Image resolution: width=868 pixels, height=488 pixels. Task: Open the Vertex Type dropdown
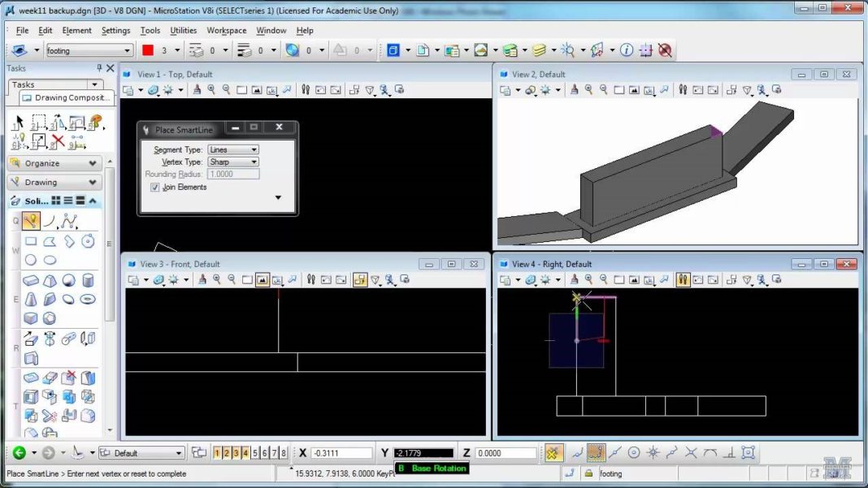[253, 162]
